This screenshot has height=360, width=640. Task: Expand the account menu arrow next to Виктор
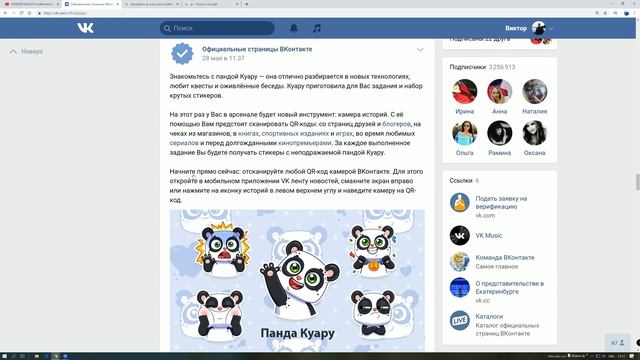pos(551,29)
